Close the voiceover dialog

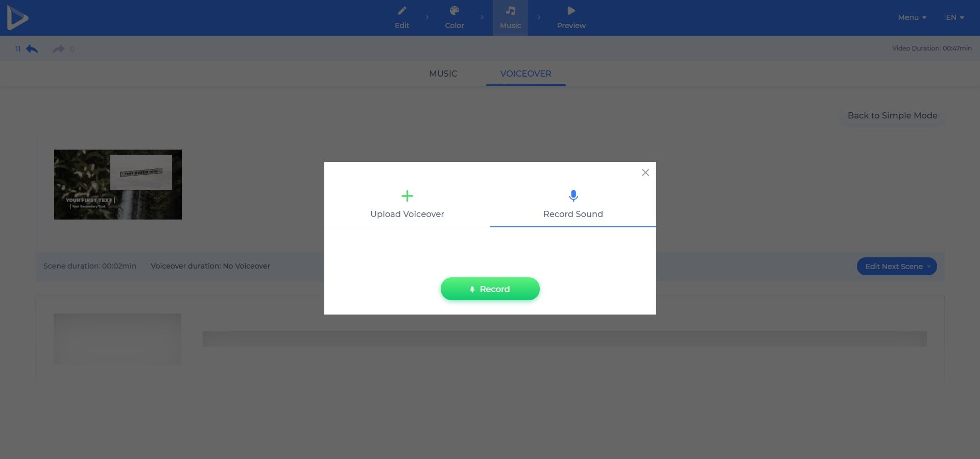pos(645,173)
